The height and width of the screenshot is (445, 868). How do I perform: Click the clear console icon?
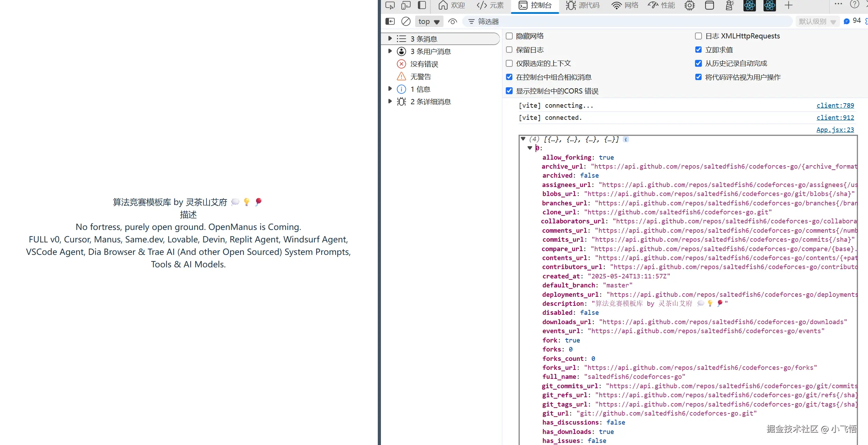[406, 21]
